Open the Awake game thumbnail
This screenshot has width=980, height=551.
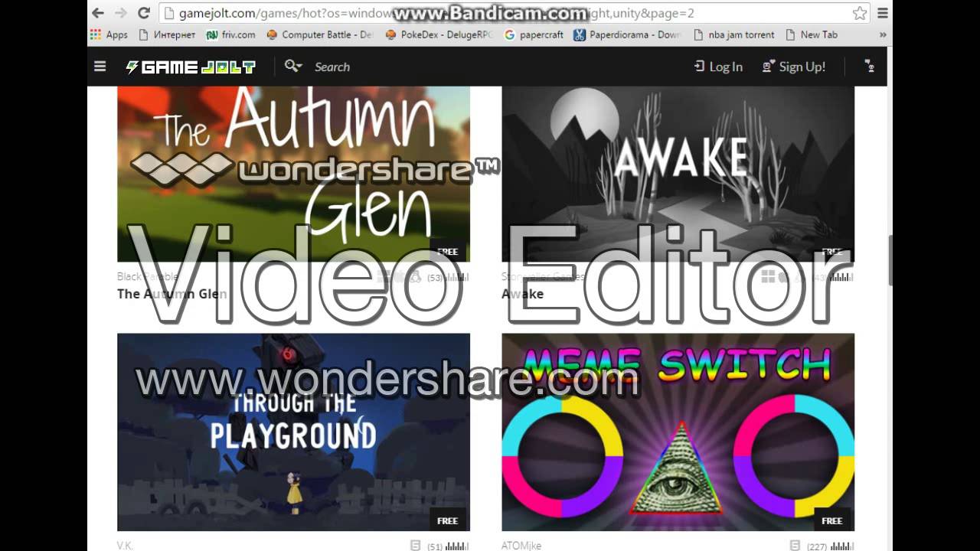pos(678,174)
